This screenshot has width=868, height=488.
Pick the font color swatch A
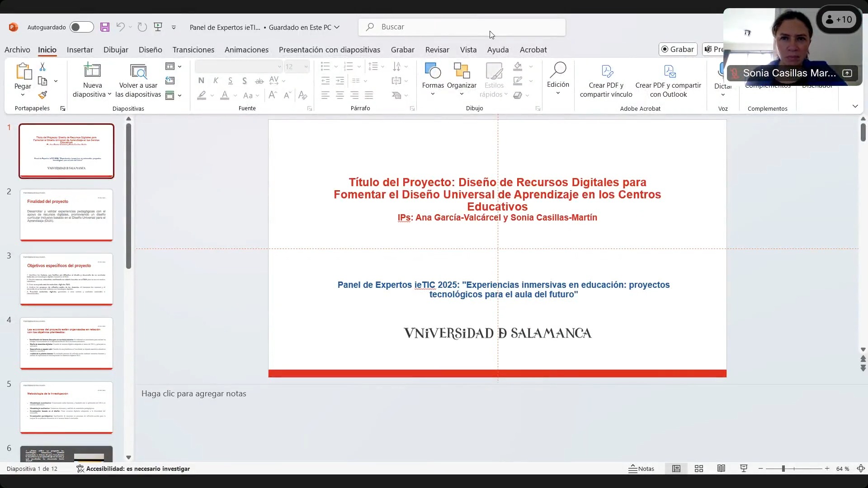point(225,95)
